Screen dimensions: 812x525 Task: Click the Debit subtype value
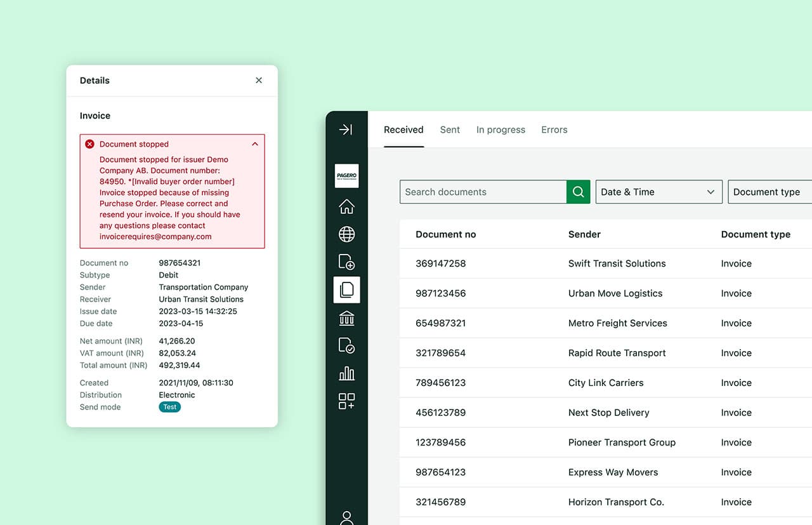(168, 275)
